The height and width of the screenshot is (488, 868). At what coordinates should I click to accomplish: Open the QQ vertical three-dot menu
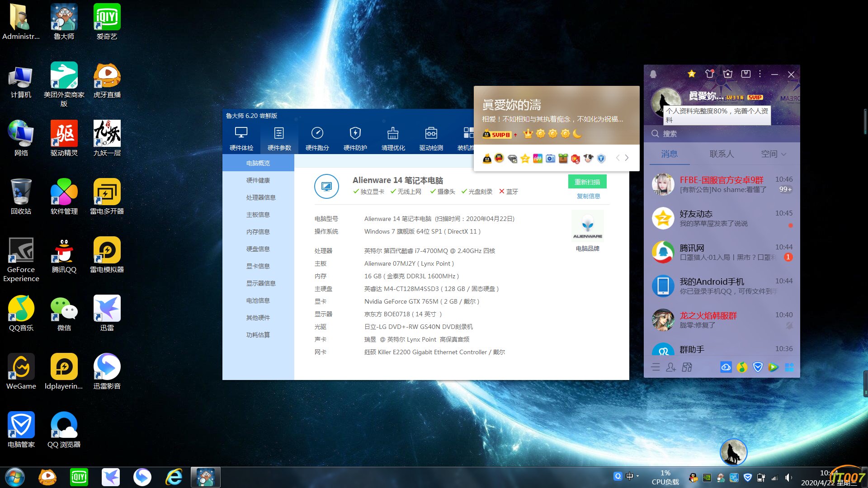coord(760,74)
